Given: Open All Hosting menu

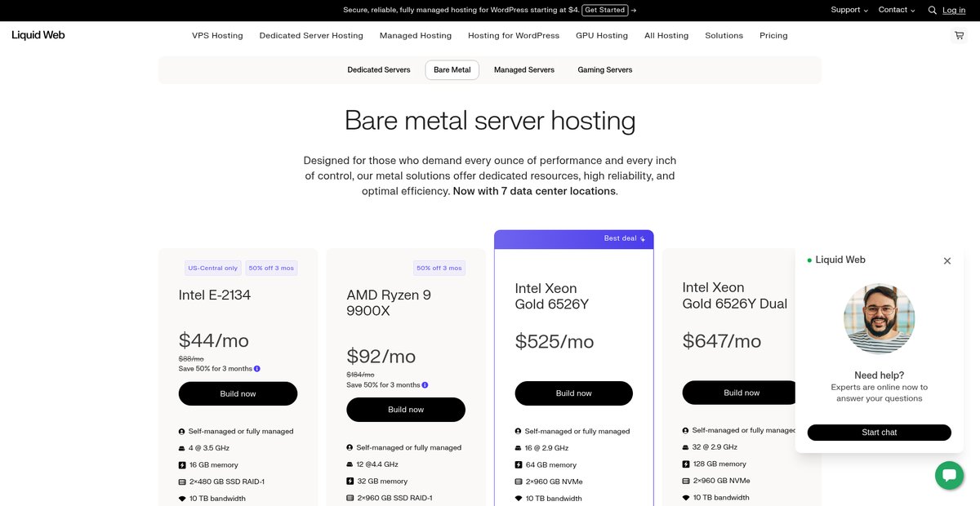Looking at the screenshot, I should (666, 36).
